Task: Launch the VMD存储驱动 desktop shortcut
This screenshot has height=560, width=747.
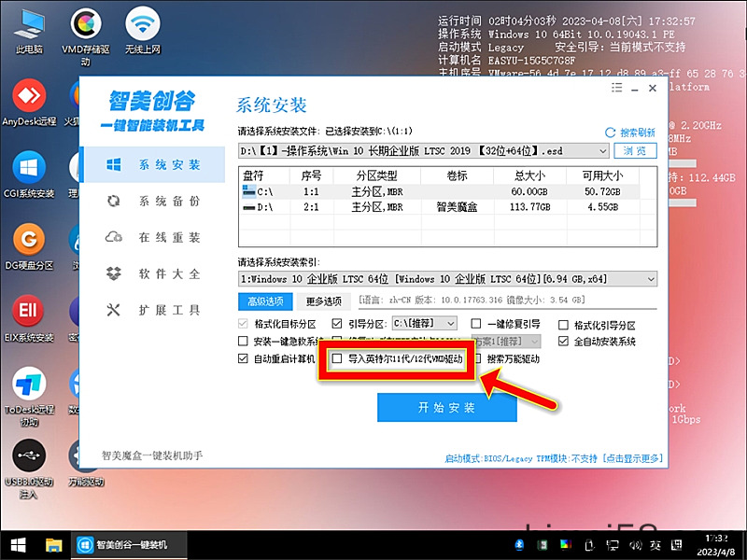Action: 86,37
